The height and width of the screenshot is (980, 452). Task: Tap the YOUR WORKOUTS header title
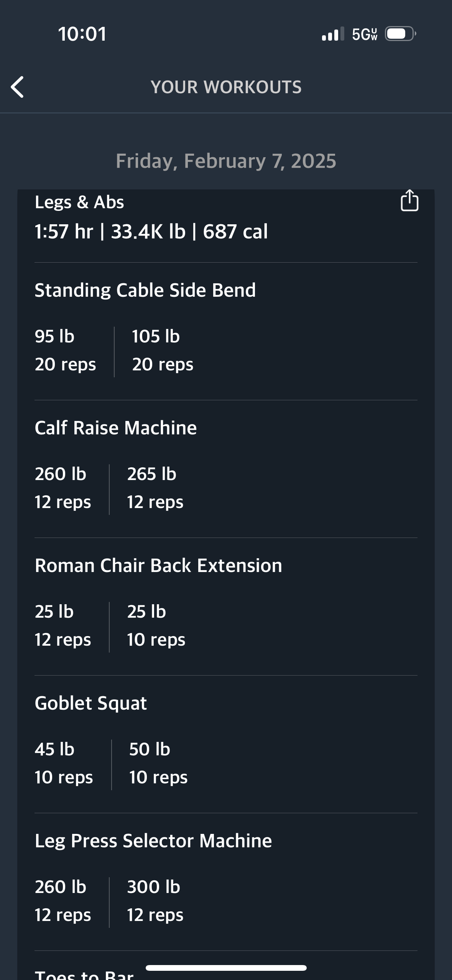tap(226, 87)
